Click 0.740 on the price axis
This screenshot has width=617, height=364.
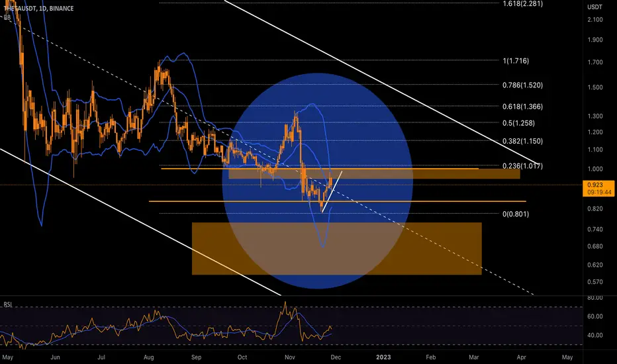point(595,230)
